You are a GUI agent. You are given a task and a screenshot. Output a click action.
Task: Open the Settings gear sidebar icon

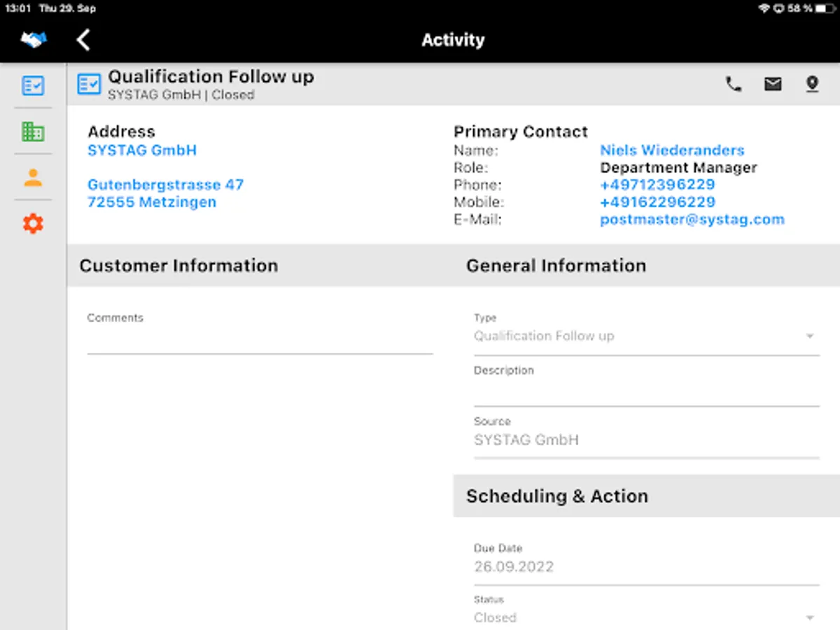(33, 223)
